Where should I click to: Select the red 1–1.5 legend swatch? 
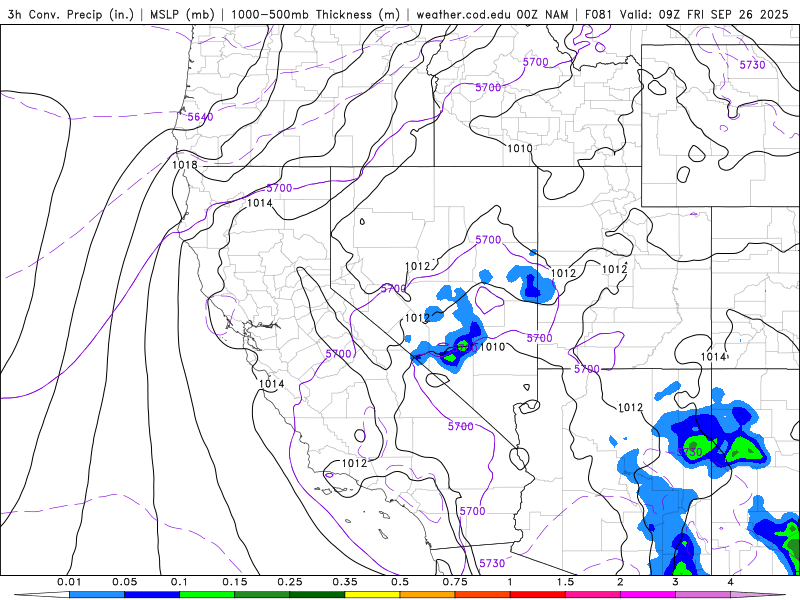[x=538, y=595]
